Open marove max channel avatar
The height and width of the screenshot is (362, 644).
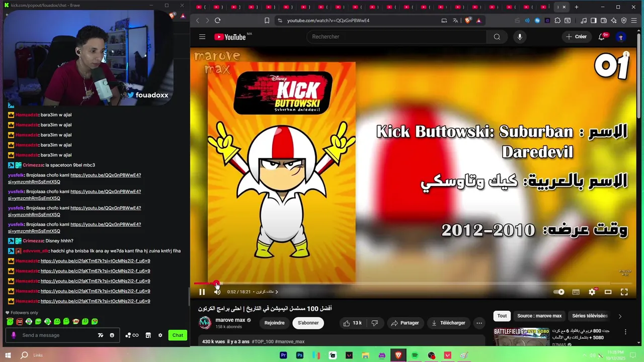(205, 323)
